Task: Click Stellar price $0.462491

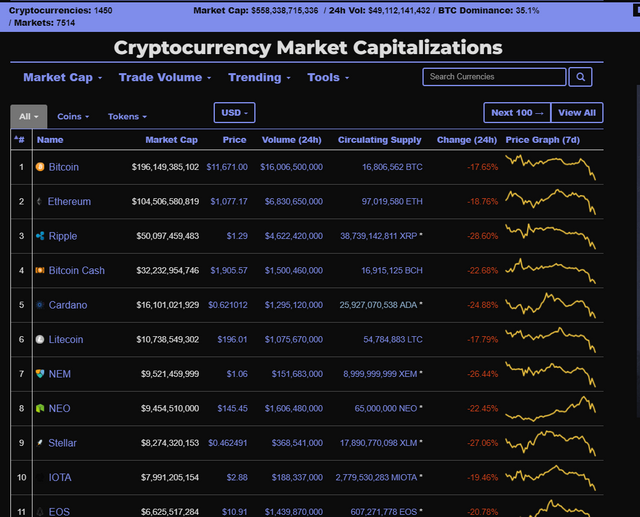Action: coord(228,443)
